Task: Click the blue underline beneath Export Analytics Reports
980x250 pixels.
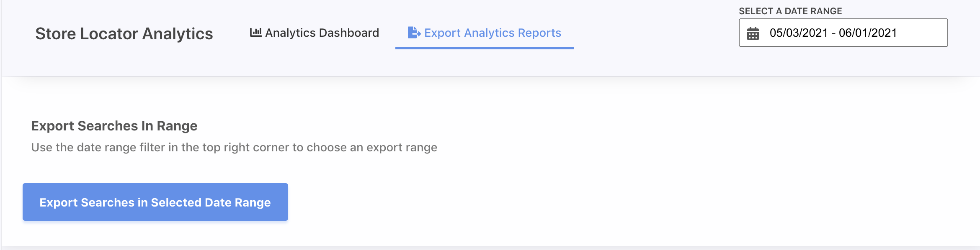Action: (485, 48)
